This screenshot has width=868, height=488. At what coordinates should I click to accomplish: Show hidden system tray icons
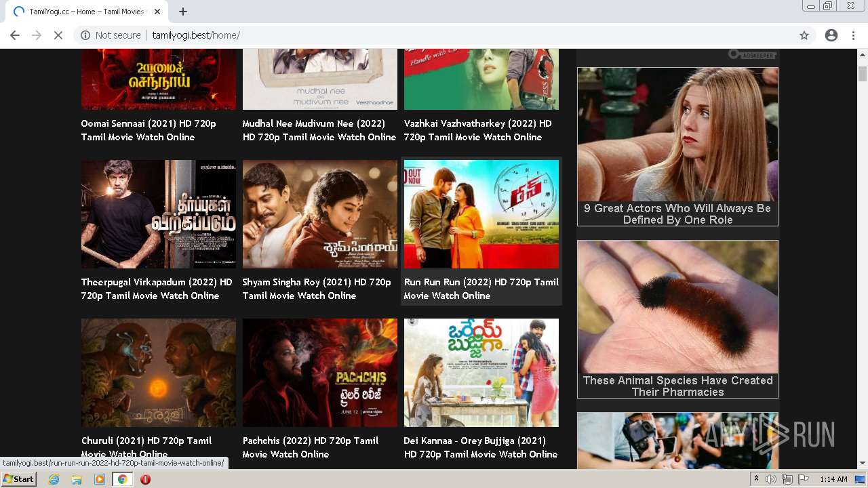756,479
